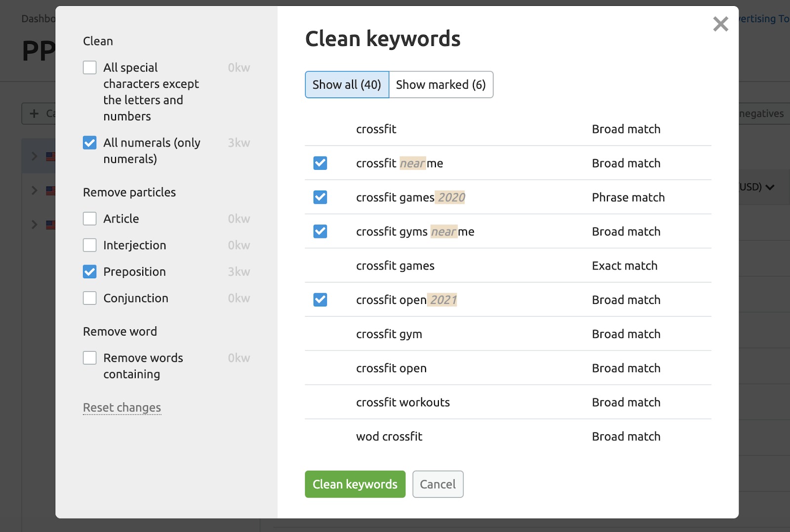The image size is (790, 532).
Task: Uncheck the "crossfit near me" keyword
Action: pyautogui.click(x=320, y=163)
